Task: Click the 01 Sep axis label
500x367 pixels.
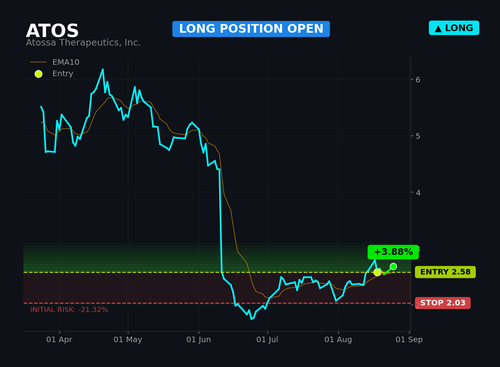Action: click(x=409, y=340)
